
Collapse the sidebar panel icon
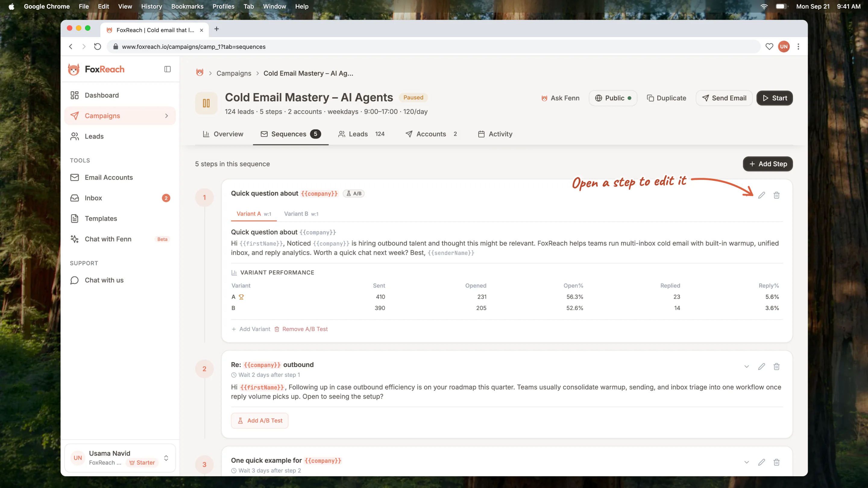pyautogui.click(x=168, y=69)
